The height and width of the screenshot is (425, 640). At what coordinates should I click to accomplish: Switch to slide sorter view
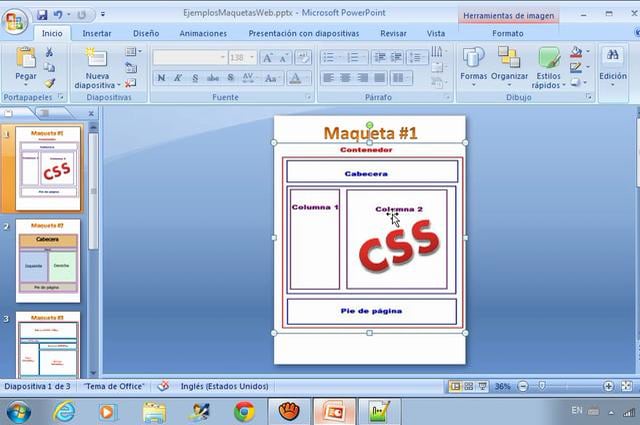pyautogui.click(x=469, y=386)
